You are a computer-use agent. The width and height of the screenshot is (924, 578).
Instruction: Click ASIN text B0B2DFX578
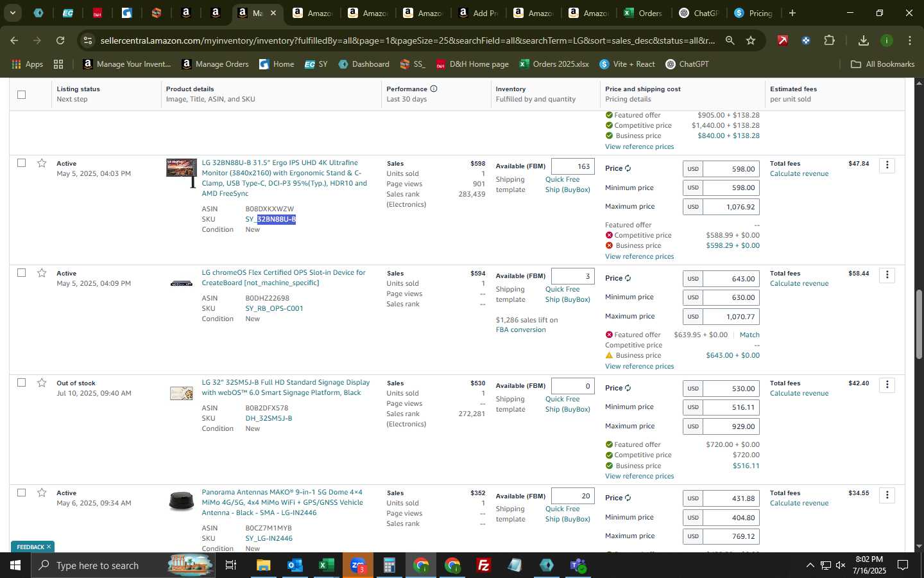point(266,408)
